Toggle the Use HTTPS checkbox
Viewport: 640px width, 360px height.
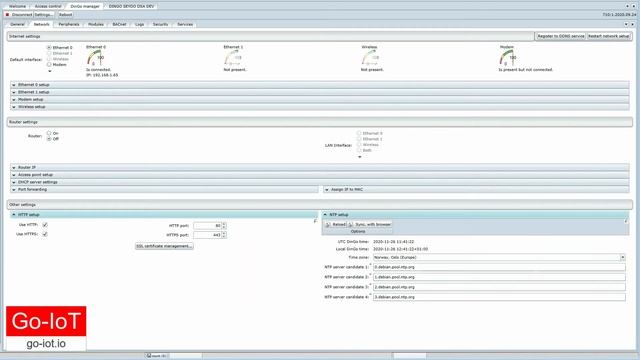[x=45, y=234]
